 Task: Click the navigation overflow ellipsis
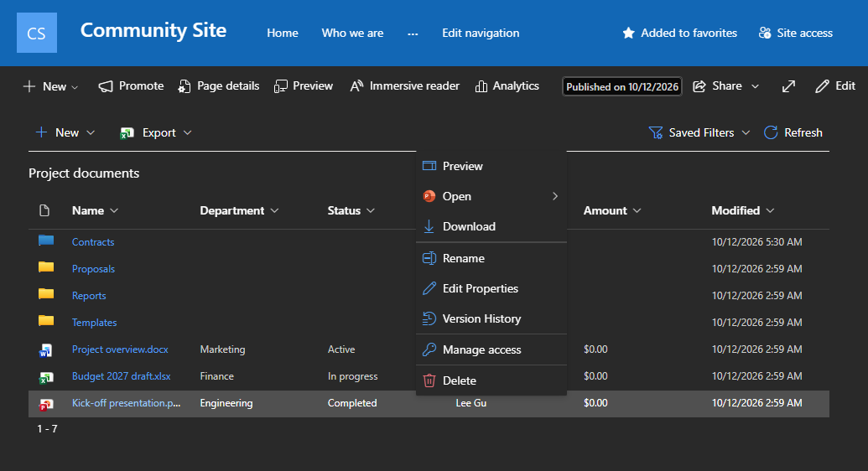413,34
